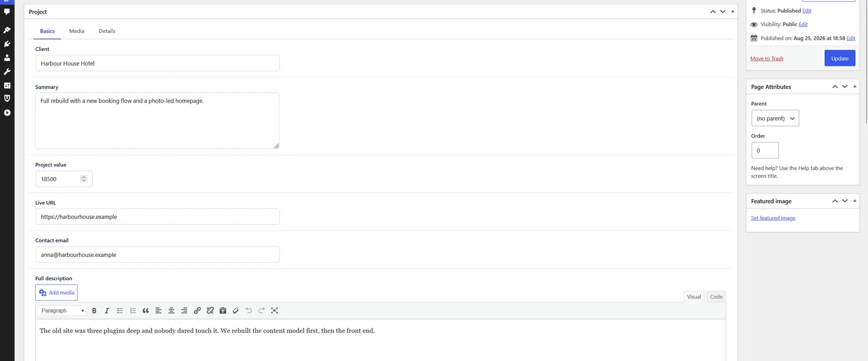The image size is (868, 361).
Task: Click the Client input field
Action: 157,63
